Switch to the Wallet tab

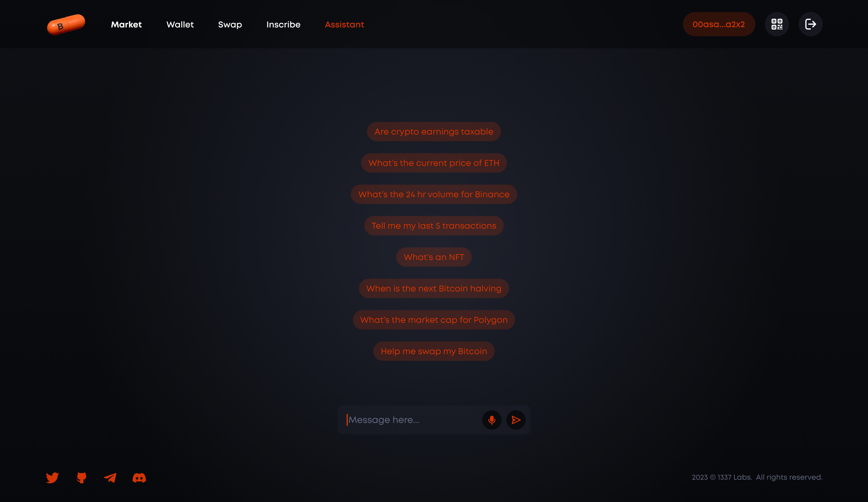pyautogui.click(x=180, y=24)
